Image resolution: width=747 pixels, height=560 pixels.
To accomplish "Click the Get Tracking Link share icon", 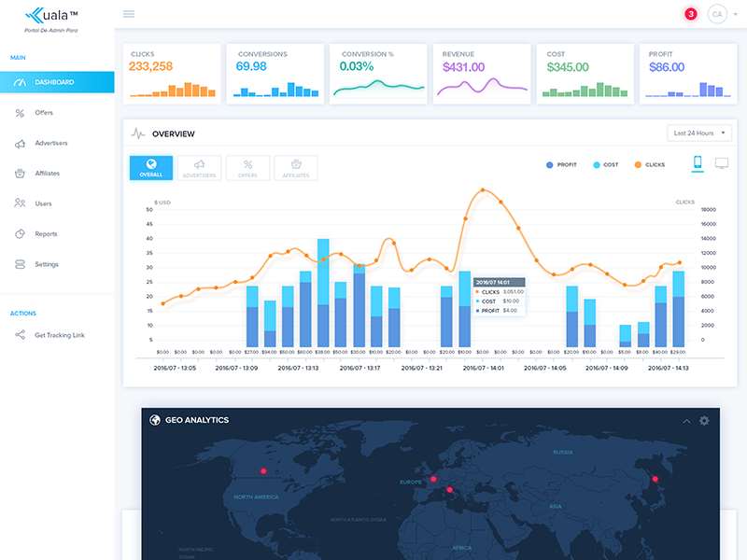I will pos(21,334).
